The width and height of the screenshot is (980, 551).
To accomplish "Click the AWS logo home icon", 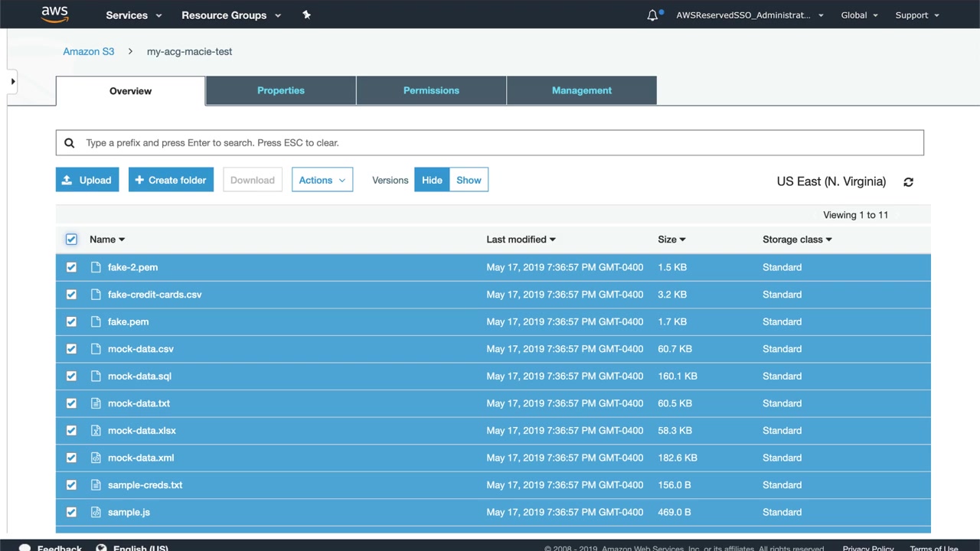I will tap(55, 15).
